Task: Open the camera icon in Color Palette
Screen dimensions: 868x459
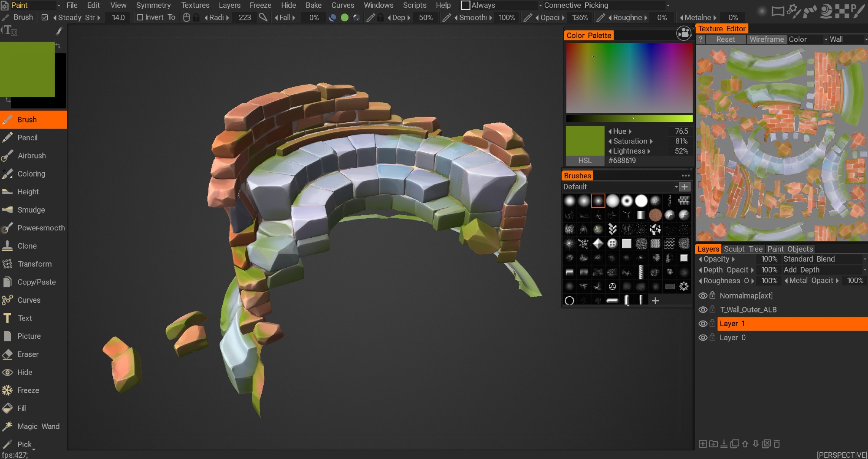Action: (684, 33)
